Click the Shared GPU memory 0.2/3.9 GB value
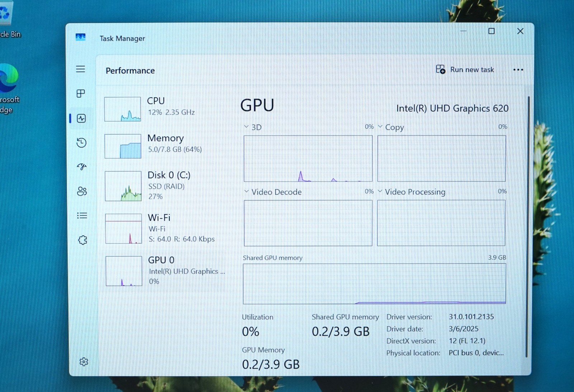Viewport: 574px width, 392px height. [x=340, y=332]
